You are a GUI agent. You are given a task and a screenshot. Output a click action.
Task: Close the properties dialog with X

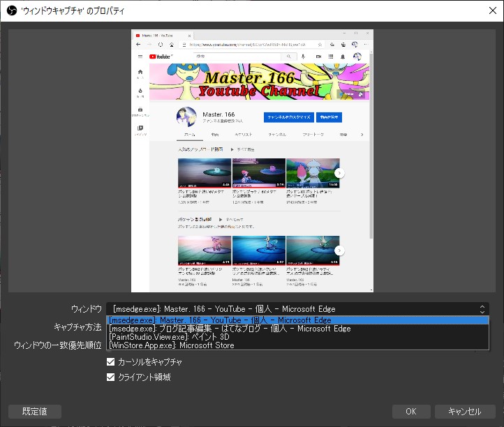[492, 10]
